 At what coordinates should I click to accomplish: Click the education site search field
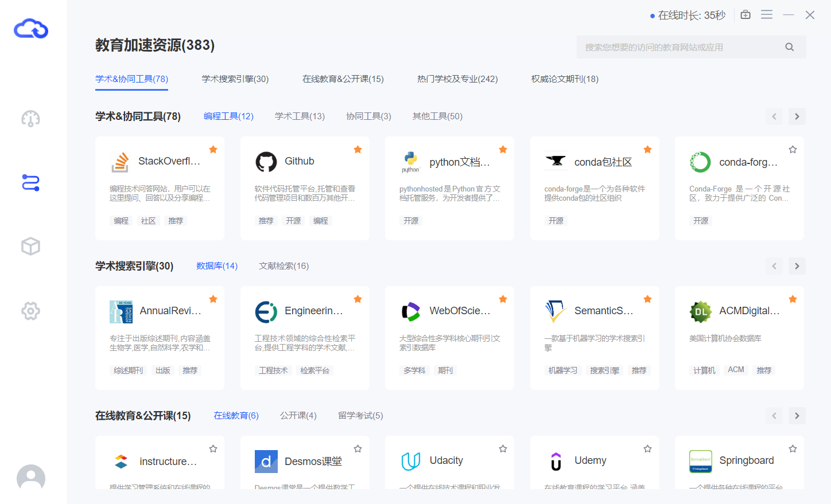[691, 47]
